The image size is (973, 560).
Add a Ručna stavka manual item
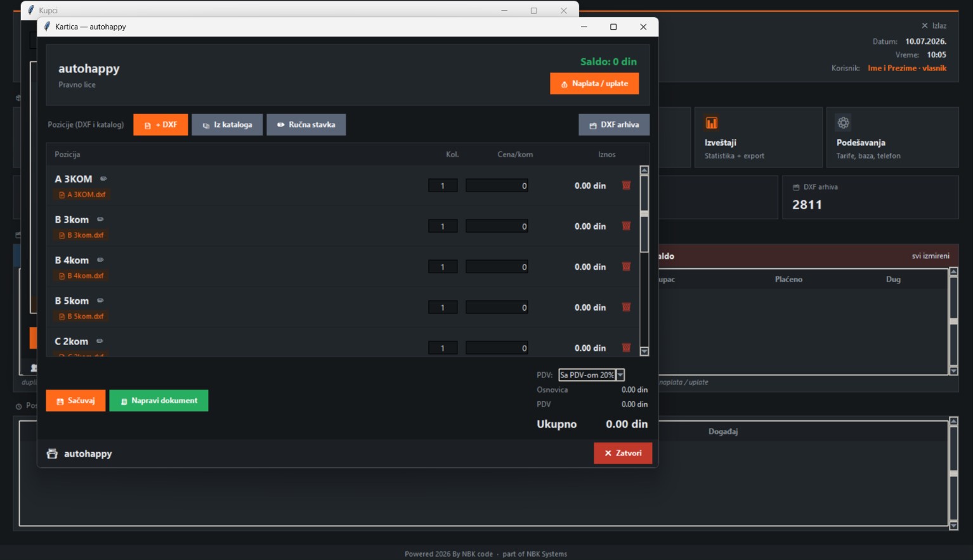(x=306, y=125)
